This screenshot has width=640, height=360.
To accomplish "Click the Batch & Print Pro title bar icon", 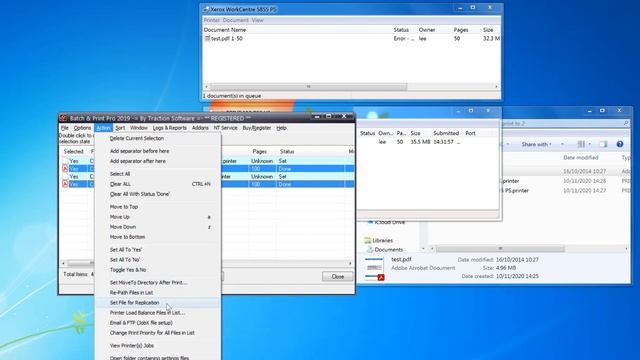I will [x=63, y=118].
